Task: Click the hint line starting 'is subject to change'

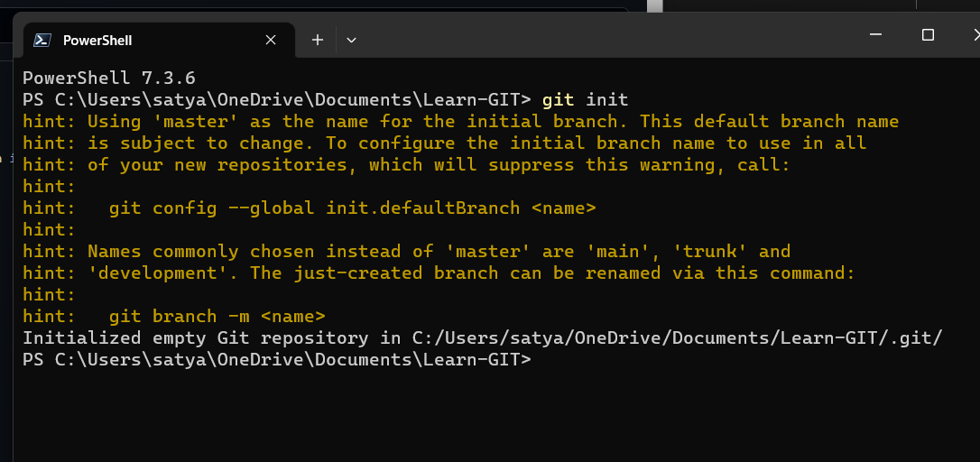Action: coord(444,143)
